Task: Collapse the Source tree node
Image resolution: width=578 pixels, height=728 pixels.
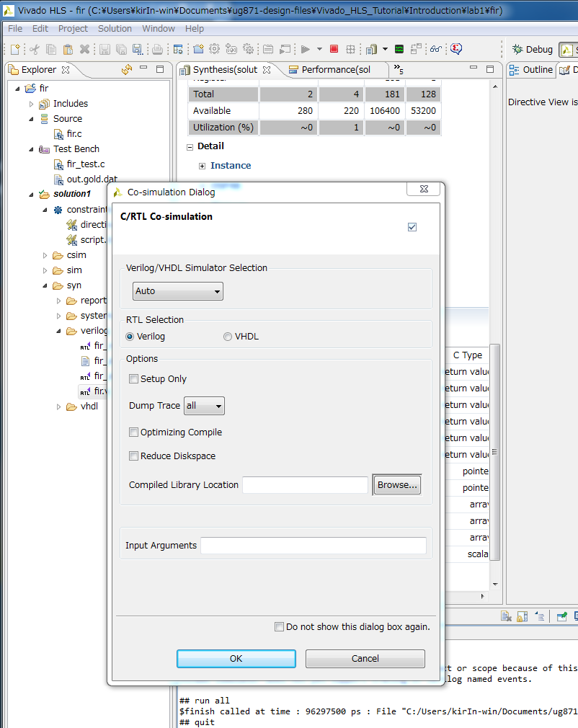Action: (x=32, y=119)
